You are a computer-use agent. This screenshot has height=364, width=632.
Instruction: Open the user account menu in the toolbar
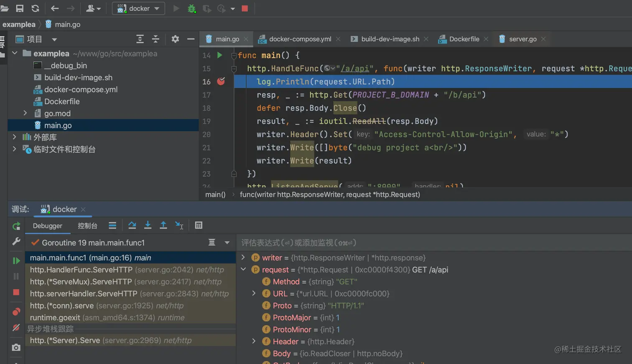pyautogui.click(x=93, y=8)
